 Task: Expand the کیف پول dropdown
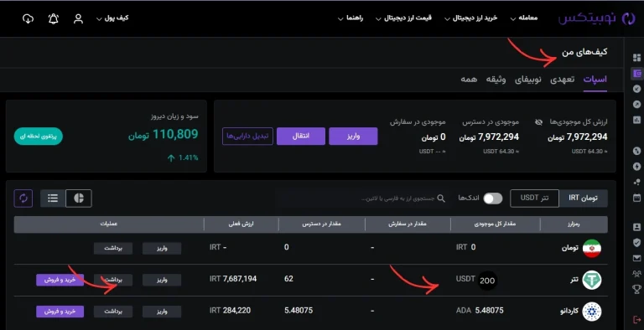(x=112, y=18)
